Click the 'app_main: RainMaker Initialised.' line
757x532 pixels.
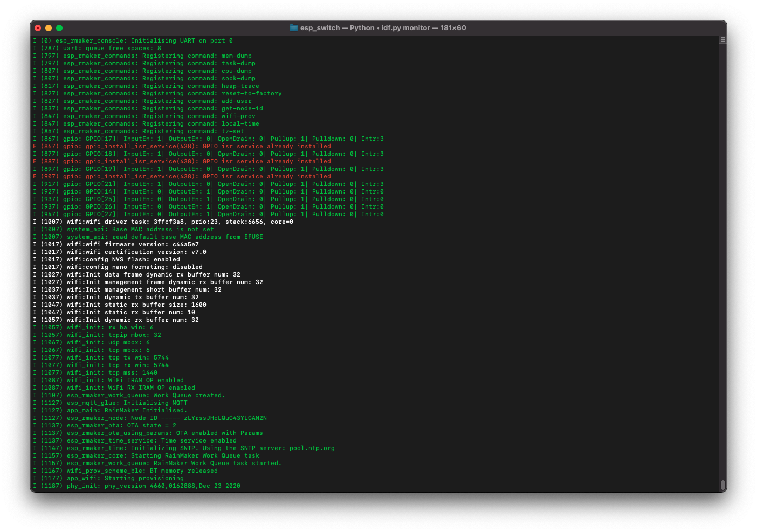click(111, 410)
